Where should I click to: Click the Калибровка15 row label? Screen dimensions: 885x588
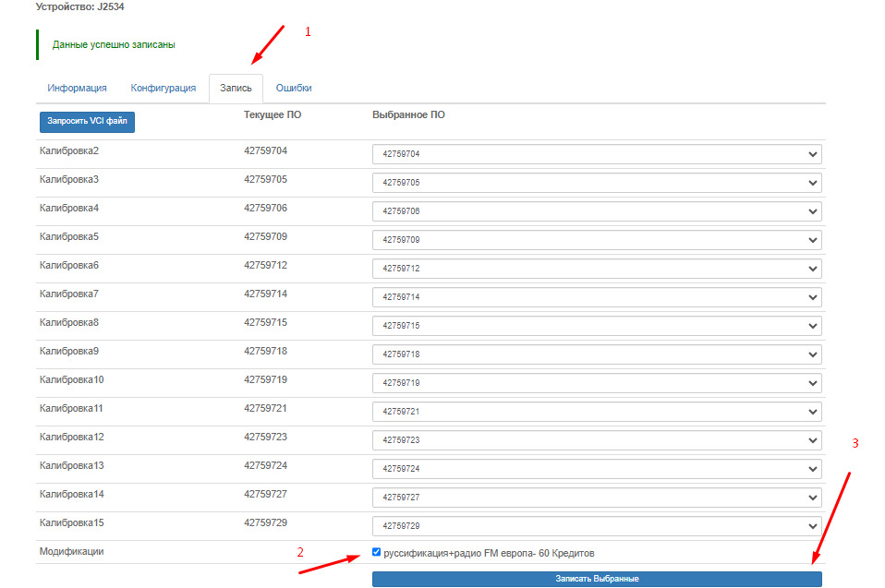pos(72,523)
